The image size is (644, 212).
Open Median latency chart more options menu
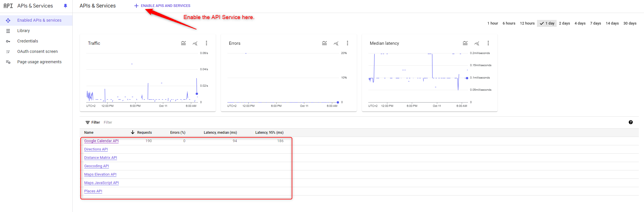(488, 43)
